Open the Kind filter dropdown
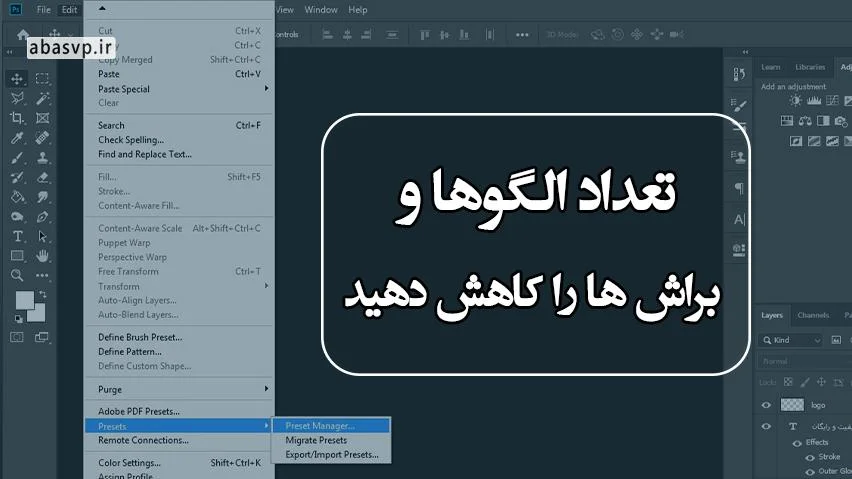This screenshot has width=852, height=479. 792,341
